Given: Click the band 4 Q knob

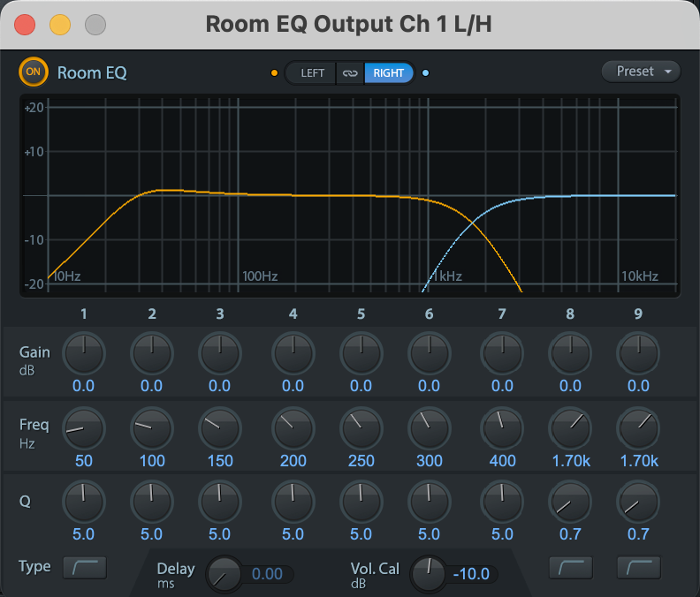Looking at the screenshot, I should point(293,503).
